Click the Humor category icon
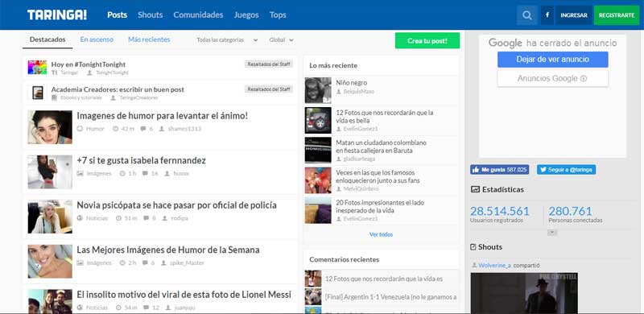Viewport: 644px width, 314px height. coord(80,129)
